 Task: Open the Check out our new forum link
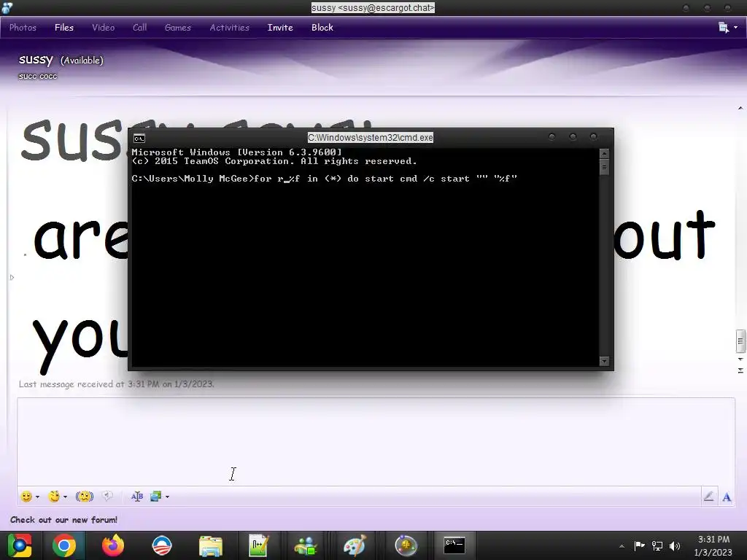point(64,520)
